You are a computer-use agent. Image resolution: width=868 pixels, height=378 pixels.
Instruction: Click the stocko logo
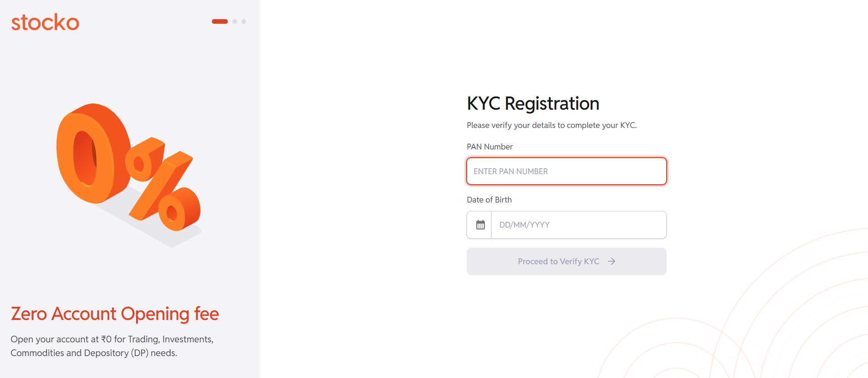click(x=45, y=22)
